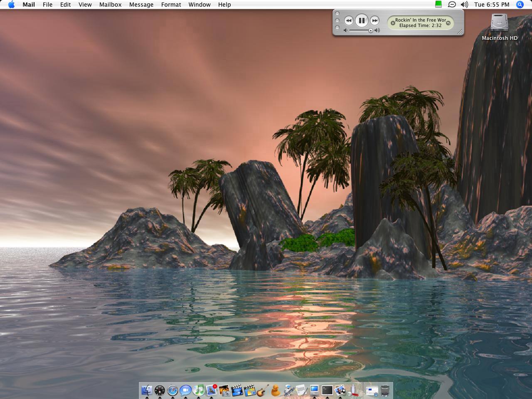This screenshot has width=532, height=399.
Task: Click the play arrow in iTunes display
Action: click(x=393, y=23)
